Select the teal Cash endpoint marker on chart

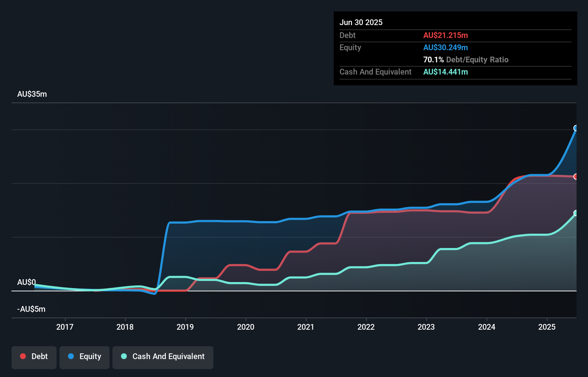[x=576, y=213]
